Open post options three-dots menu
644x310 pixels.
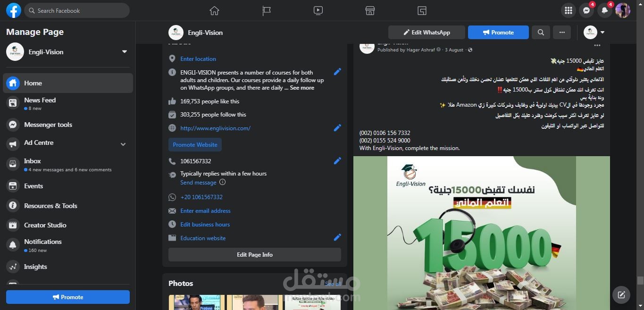pos(597,45)
